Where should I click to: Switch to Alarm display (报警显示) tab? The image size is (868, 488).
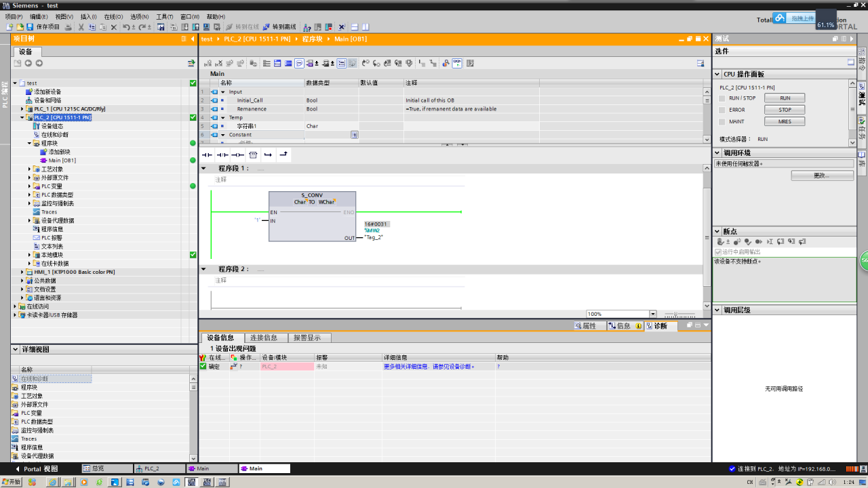[x=308, y=338]
